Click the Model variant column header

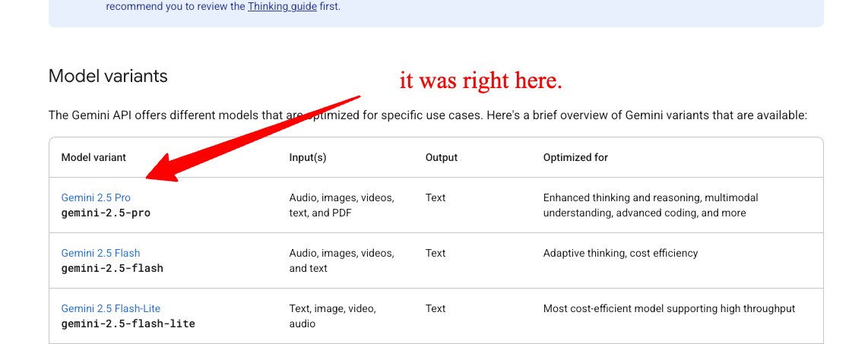pos(93,157)
